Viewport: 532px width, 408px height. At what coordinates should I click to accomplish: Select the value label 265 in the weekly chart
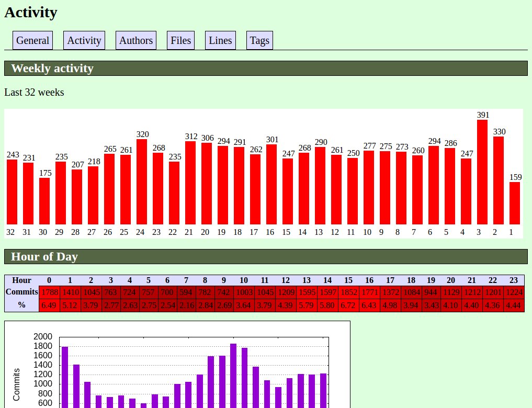(x=110, y=149)
